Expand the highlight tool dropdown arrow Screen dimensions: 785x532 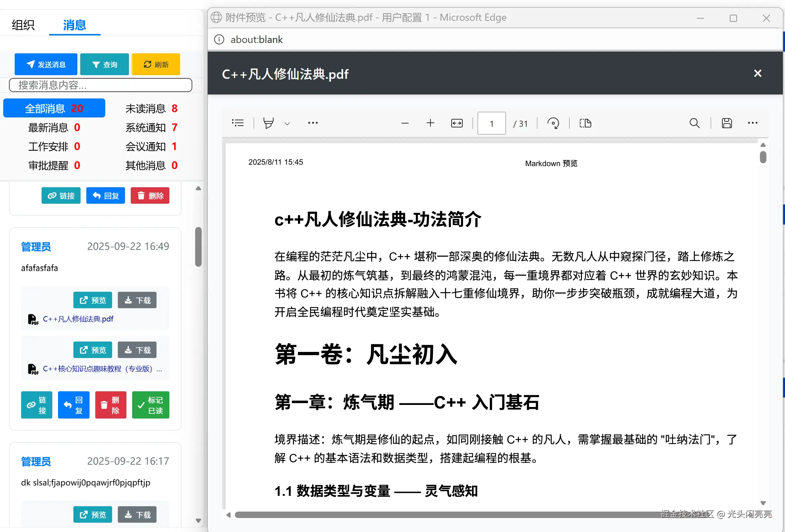click(287, 124)
